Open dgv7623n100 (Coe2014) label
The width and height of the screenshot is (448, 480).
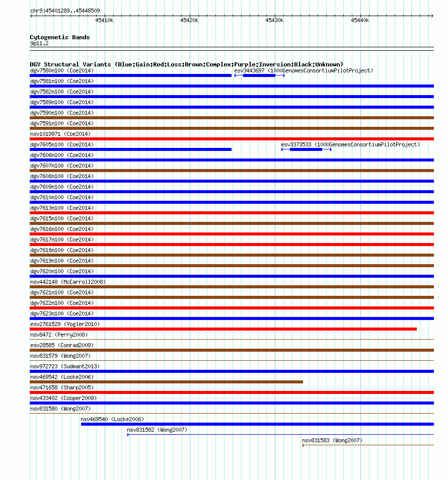(x=62, y=313)
